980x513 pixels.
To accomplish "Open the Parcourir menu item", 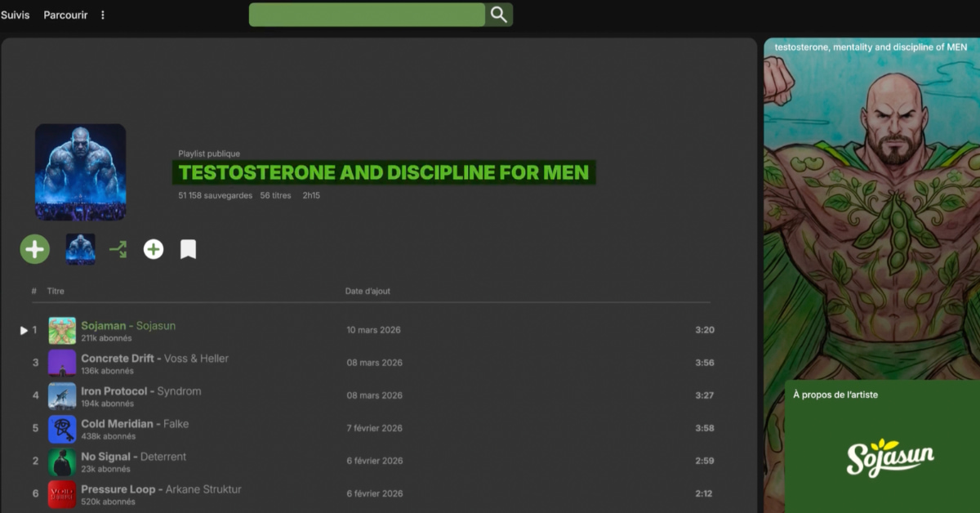I will coord(65,15).
